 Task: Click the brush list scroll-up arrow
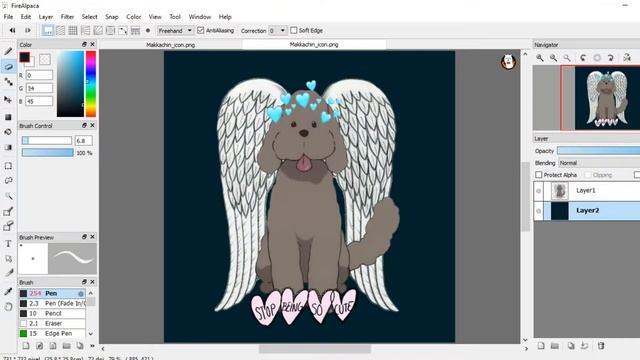pos(91,293)
